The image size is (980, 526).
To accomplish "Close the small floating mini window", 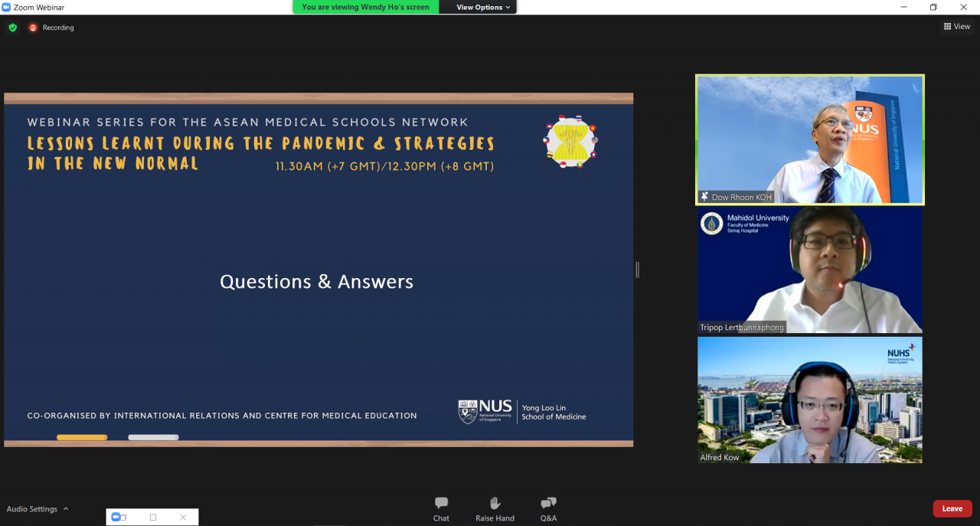I will point(183,518).
